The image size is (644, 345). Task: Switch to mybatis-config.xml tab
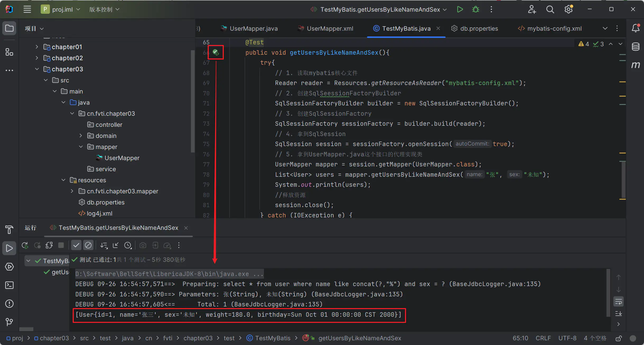pyautogui.click(x=550, y=28)
